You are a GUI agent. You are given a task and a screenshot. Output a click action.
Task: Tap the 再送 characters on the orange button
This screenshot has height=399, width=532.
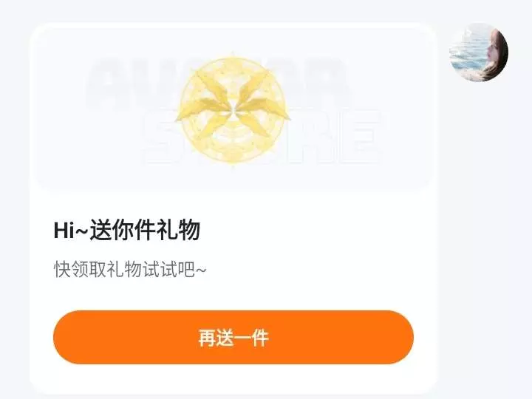coord(216,338)
